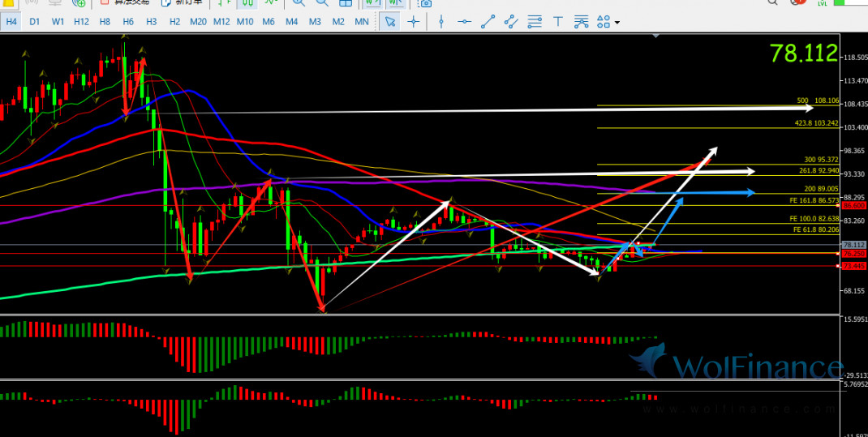Click the red 86.600 price level marker
The image size is (868, 437).
[x=854, y=205]
